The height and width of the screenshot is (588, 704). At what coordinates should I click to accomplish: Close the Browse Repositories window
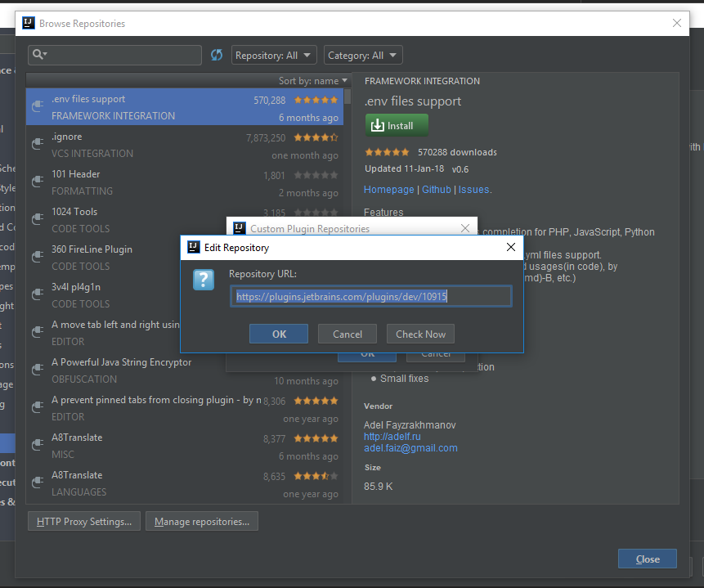pos(677,23)
